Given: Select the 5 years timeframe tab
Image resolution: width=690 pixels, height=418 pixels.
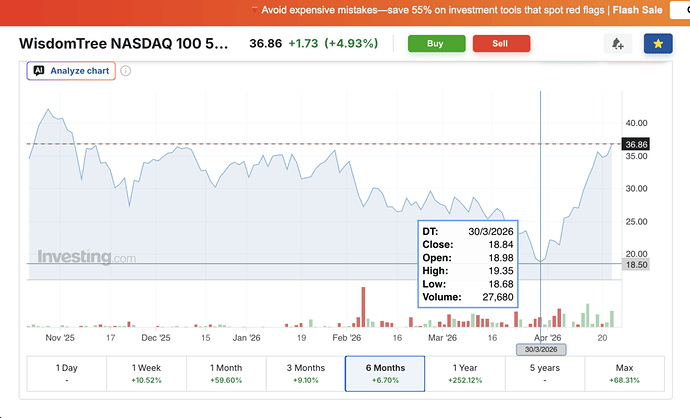Looking at the screenshot, I should [544, 374].
